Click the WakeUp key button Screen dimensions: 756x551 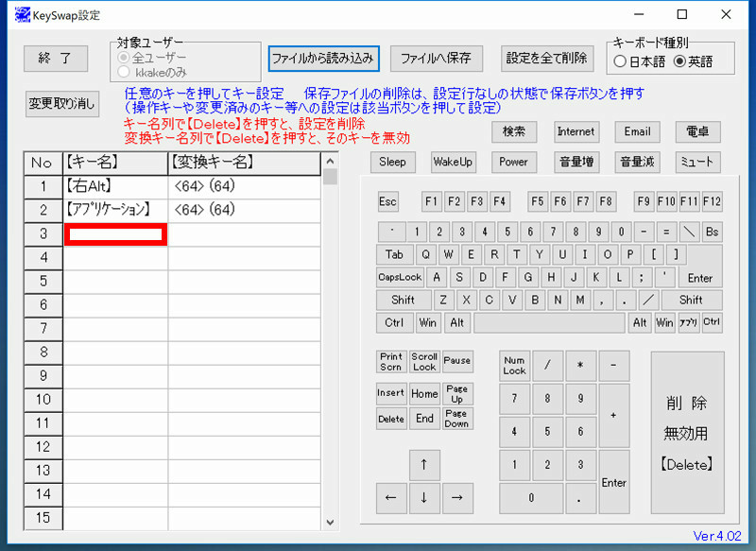point(453,162)
